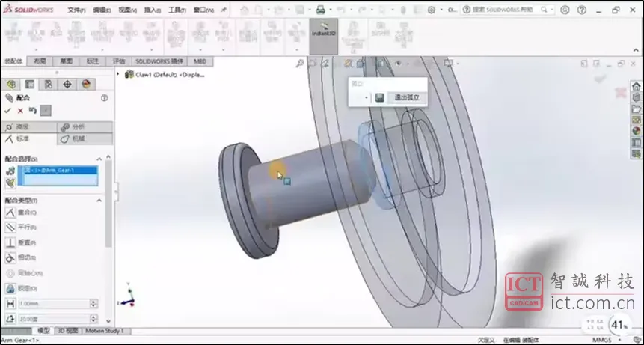Open the 高级 advanced mates tab
The width and height of the screenshot is (644, 345).
pos(29,127)
